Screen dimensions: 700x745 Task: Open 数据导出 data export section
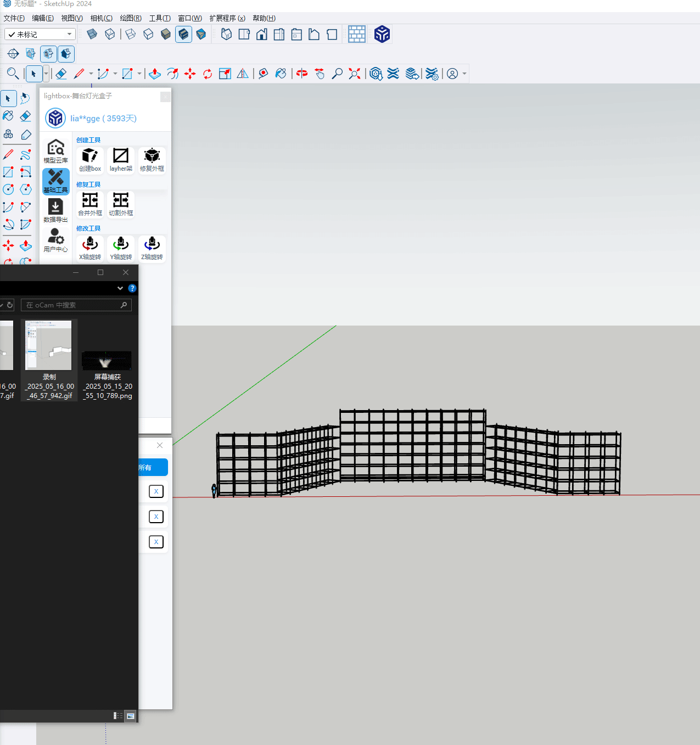[55, 210]
